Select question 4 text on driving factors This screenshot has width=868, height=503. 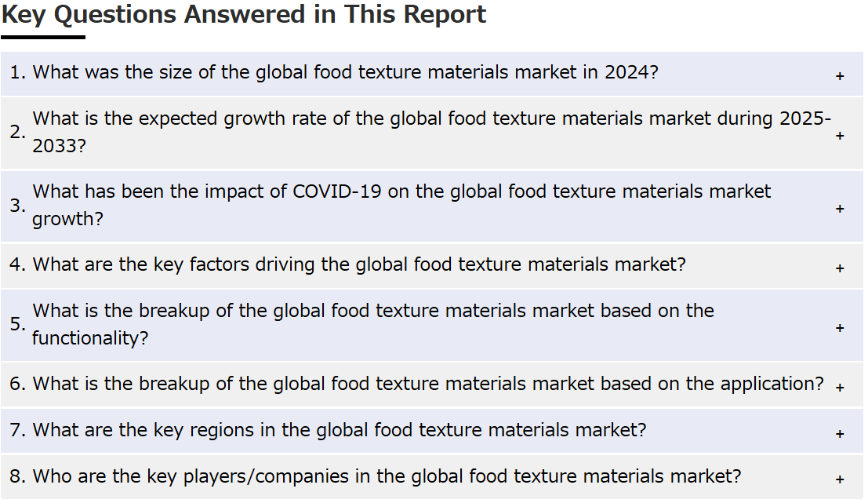[359, 264]
